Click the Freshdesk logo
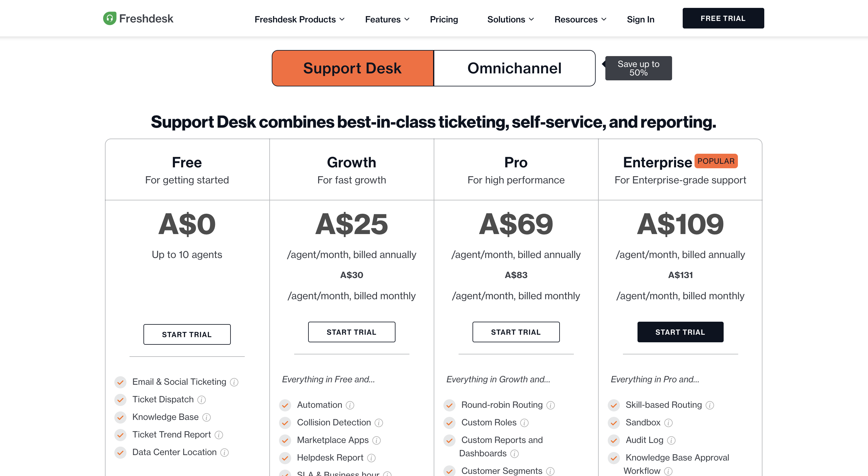 (138, 18)
